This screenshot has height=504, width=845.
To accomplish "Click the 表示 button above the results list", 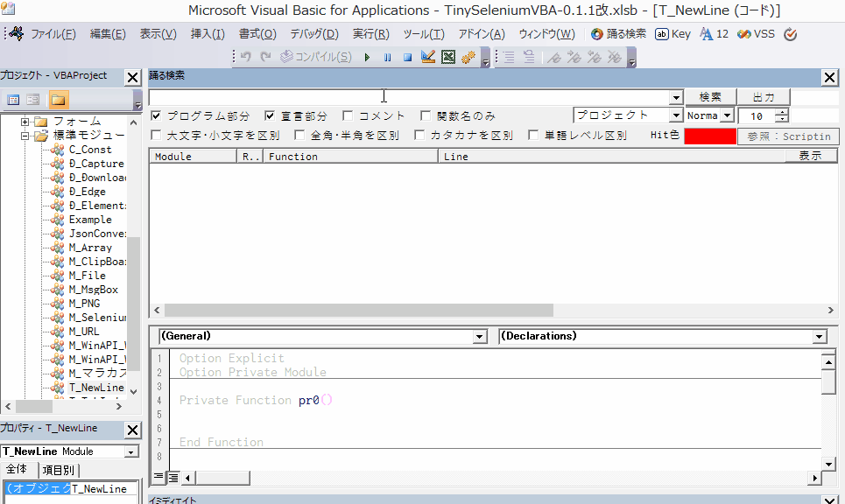I will [x=810, y=156].
